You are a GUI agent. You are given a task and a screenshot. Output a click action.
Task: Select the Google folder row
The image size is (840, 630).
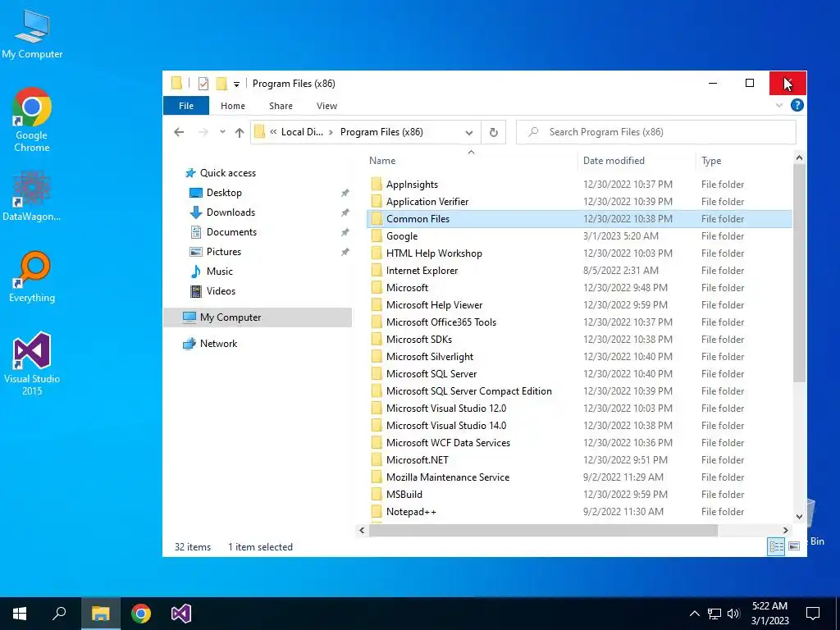[579, 236]
